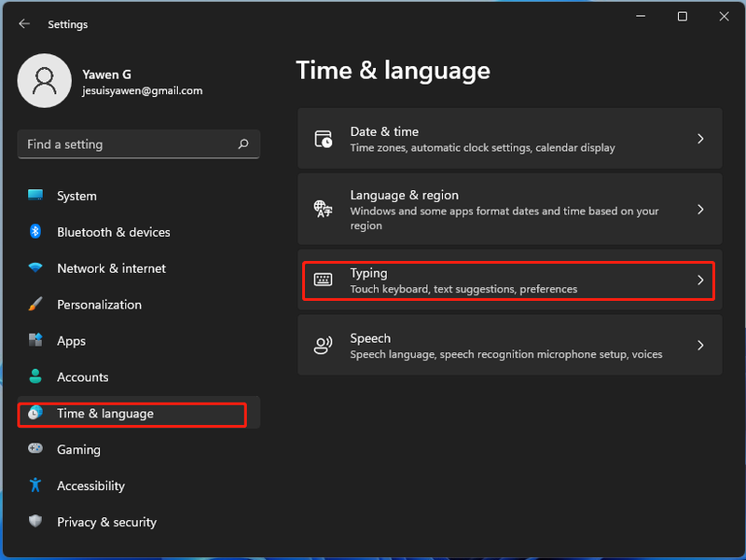Viewport: 746px width, 560px height.
Task: Open the Date & time title text
Action: coord(384,131)
